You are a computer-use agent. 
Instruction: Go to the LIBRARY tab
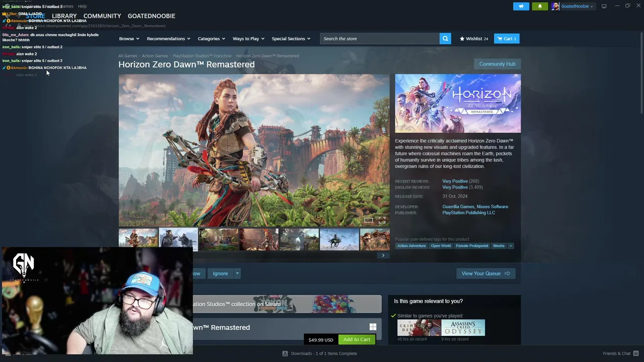[64, 16]
